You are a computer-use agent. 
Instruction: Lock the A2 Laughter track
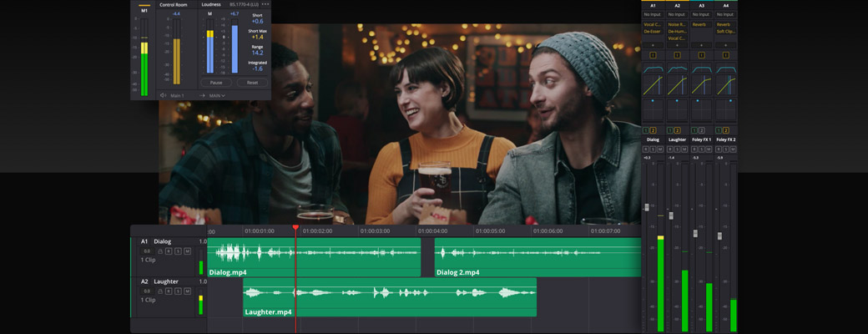pos(159,291)
